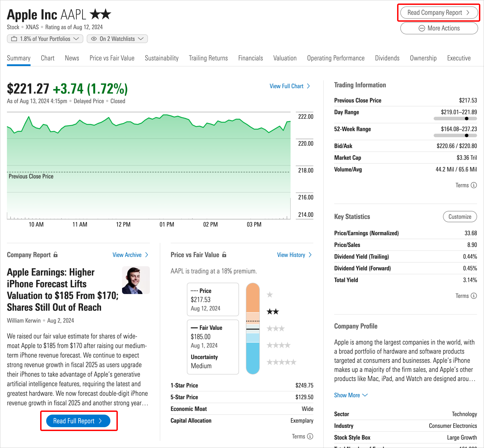The width and height of the screenshot is (484, 448).
Task: Click the info icon beside Price vs Fair Value Terms
Action: coord(310,436)
